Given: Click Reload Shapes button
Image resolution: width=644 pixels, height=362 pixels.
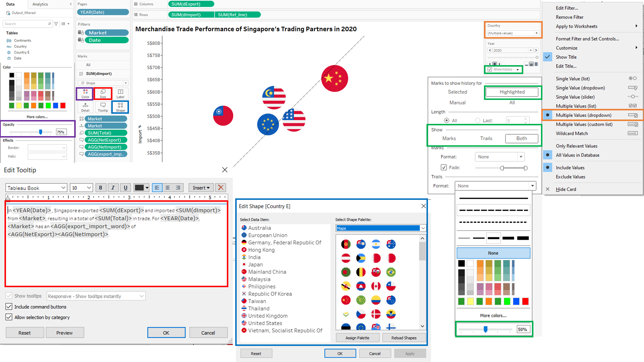Looking at the screenshot, I should 404,338.
